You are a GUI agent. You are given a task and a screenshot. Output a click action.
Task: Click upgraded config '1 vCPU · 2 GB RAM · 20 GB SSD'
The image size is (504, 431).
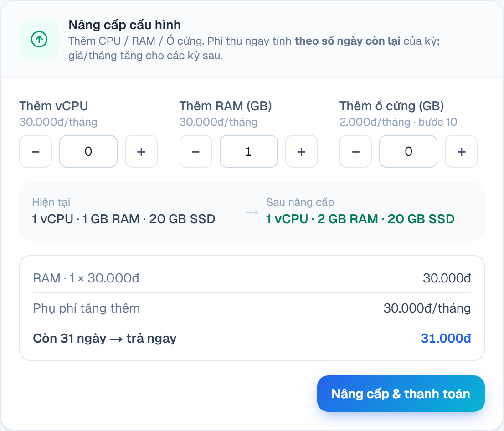pyautogui.click(x=360, y=219)
